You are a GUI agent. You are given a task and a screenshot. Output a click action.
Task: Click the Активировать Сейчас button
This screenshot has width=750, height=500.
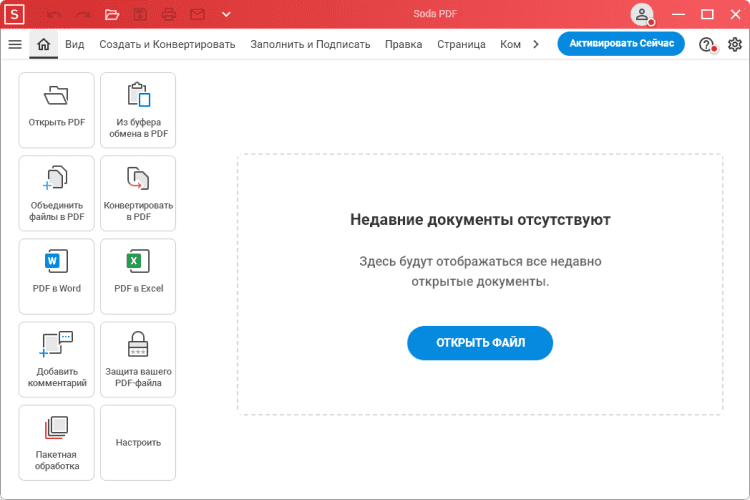click(621, 44)
